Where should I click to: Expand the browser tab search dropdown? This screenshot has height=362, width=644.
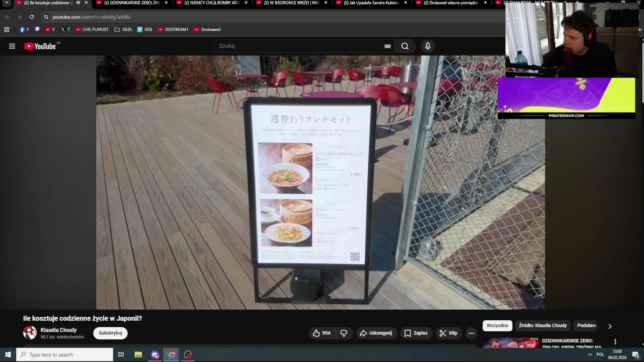point(7,3)
